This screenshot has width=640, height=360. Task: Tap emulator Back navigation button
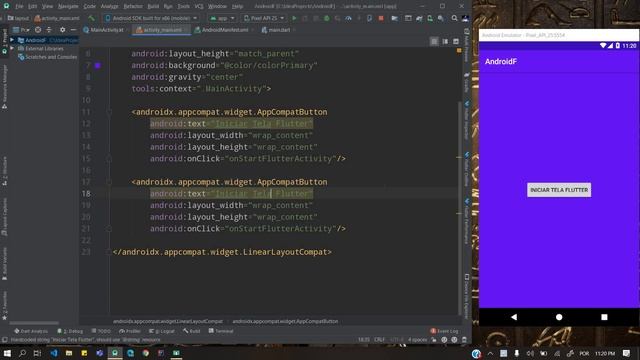(514, 317)
